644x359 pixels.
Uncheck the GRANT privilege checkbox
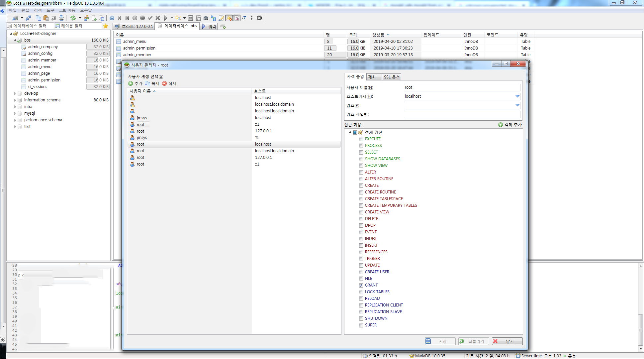[361, 285]
